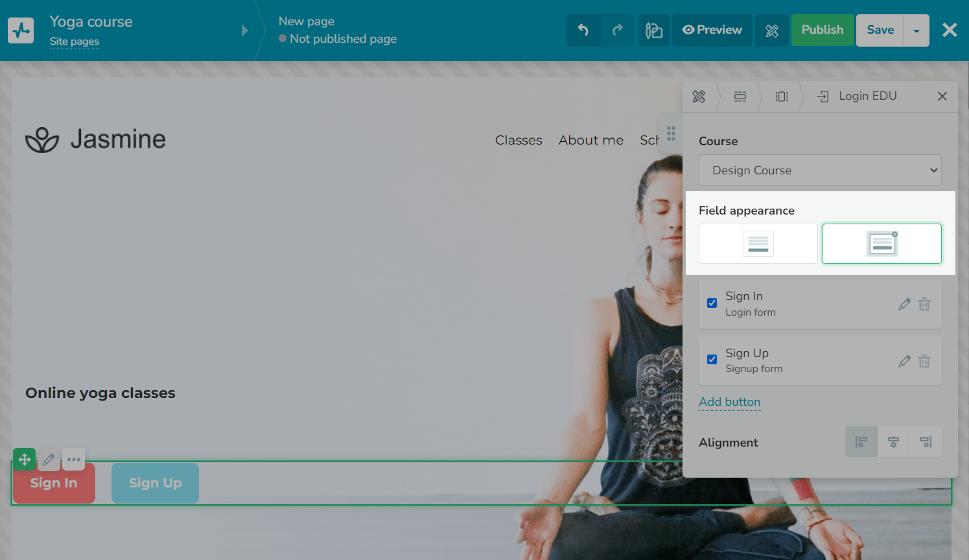Open the Classes menu item
Screen dimensions: 969x560
tap(519, 140)
